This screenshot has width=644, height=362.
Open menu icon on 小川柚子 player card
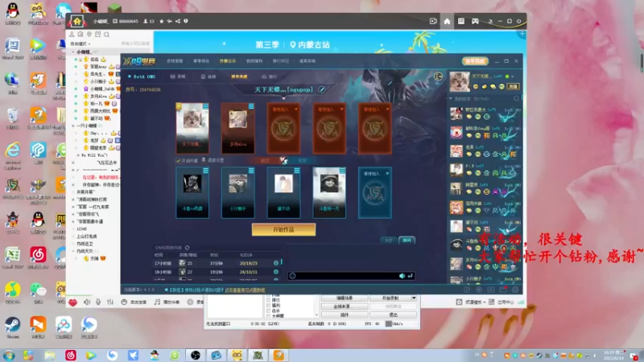(251, 171)
